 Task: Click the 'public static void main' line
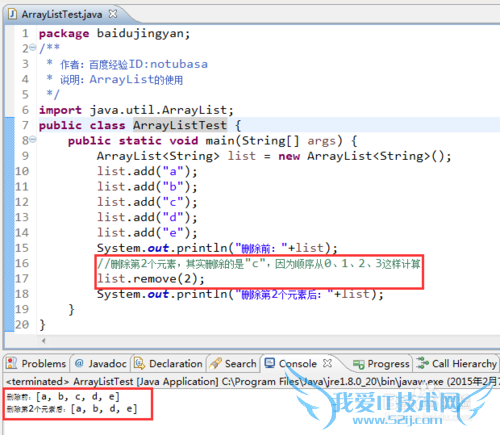(x=213, y=140)
